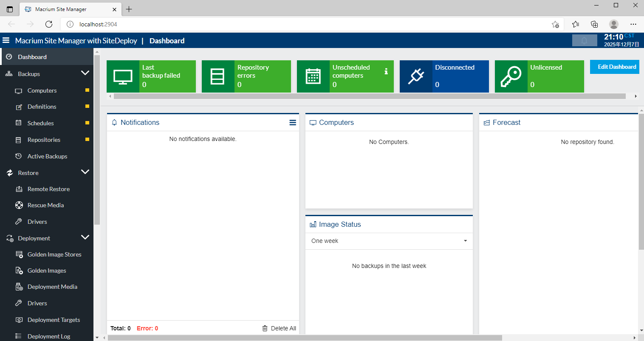This screenshot has height=341, width=644.
Task: Click the Active Backups clock icon
Action: pyautogui.click(x=18, y=156)
